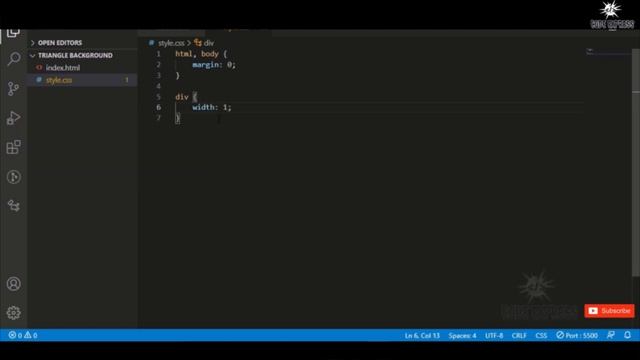This screenshot has width=640, height=360.
Task: Click the editor minimap
Action: [608, 52]
